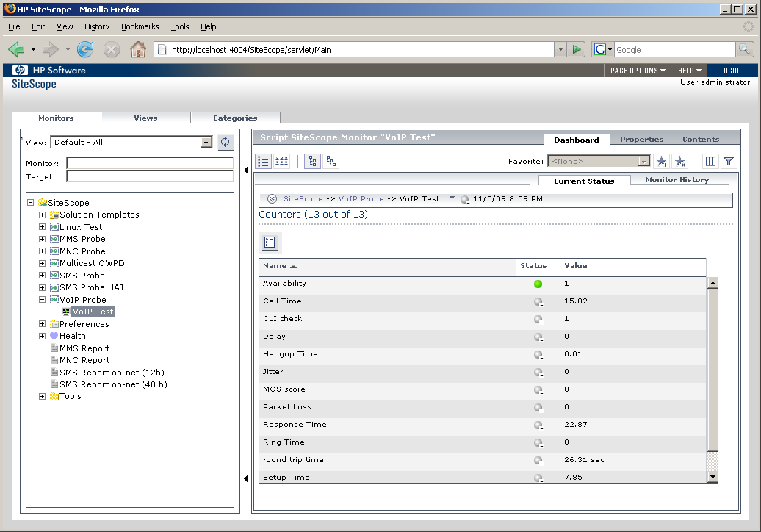Open the Bookmarks menu
This screenshot has height=532, width=761.
pyautogui.click(x=140, y=26)
